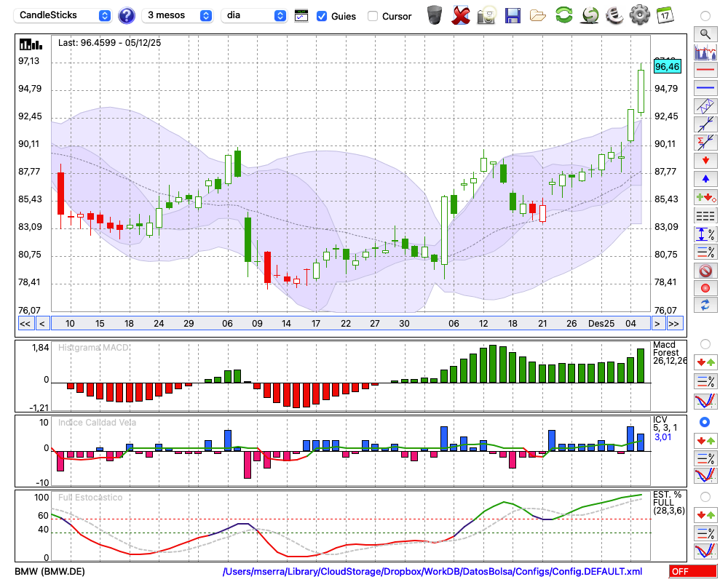This screenshot has height=582, width=728.
Task: Click the date timeline bar below the chart
Action: point(349,324)
